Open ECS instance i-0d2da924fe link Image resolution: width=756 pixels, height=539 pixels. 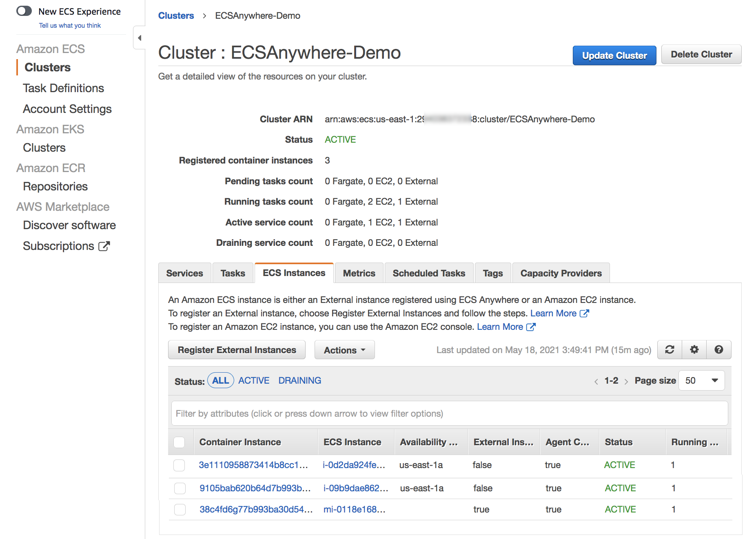coord(354,465)
